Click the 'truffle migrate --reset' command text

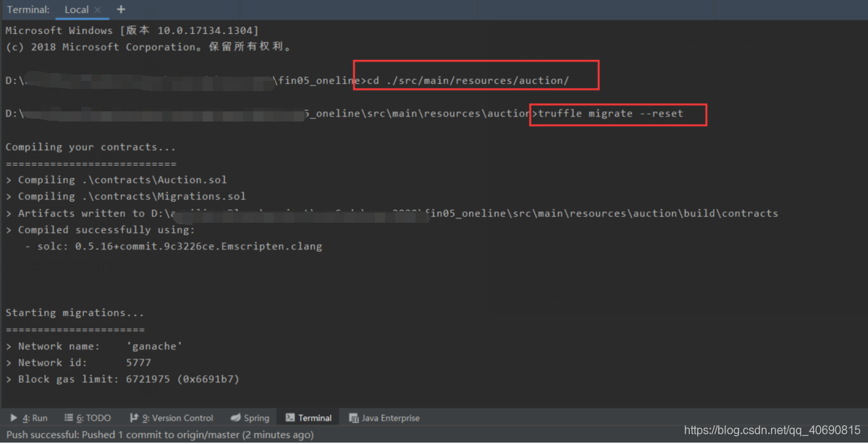[611, 114]
